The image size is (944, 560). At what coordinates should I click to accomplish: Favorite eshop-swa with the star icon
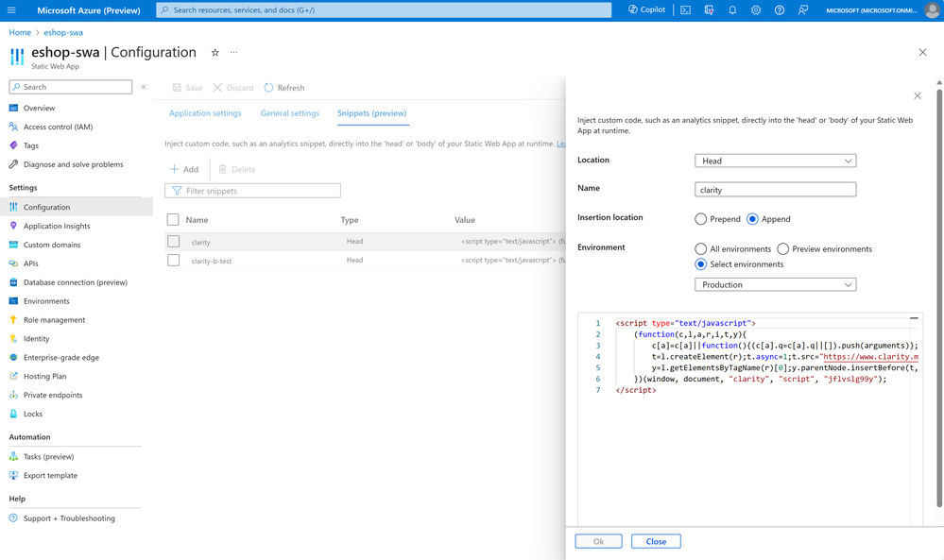click(x=215, y=52)
